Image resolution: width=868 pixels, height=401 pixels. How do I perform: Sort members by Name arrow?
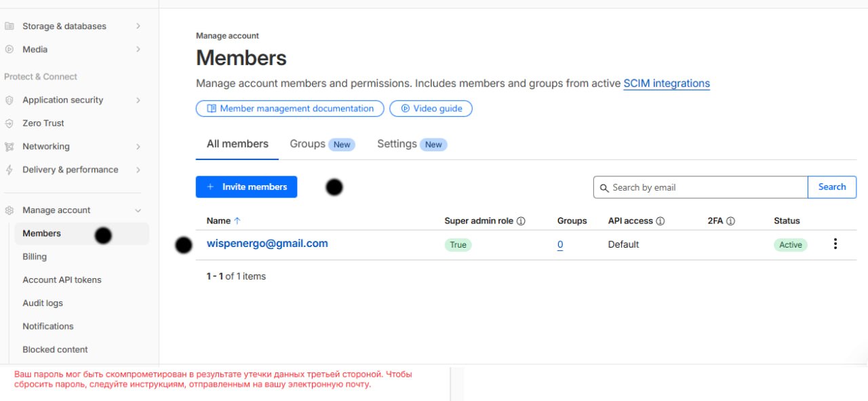coord(237,221)
